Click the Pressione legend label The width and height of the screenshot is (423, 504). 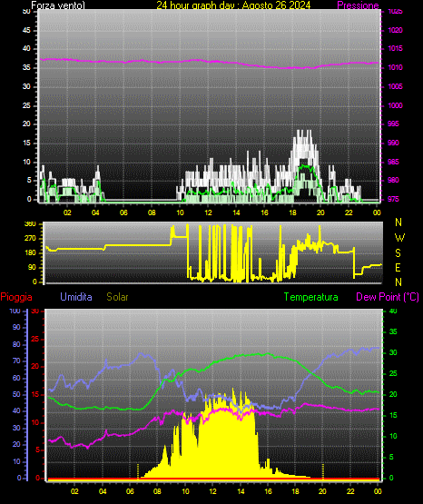(x=358, y=5)
